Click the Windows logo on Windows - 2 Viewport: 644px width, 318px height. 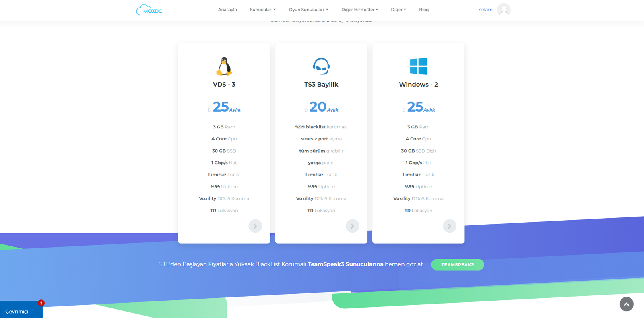click(x=418, y=66)
